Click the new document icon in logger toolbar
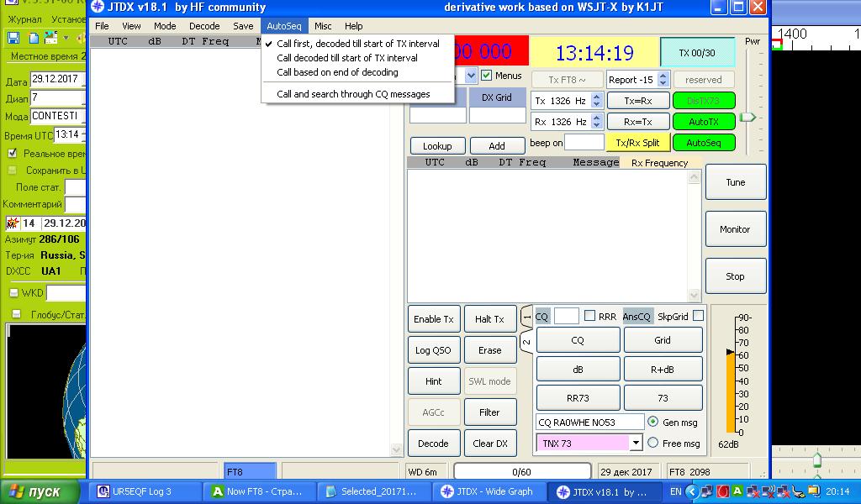This screenshot has width=861, height=504. tap(34, 38)
